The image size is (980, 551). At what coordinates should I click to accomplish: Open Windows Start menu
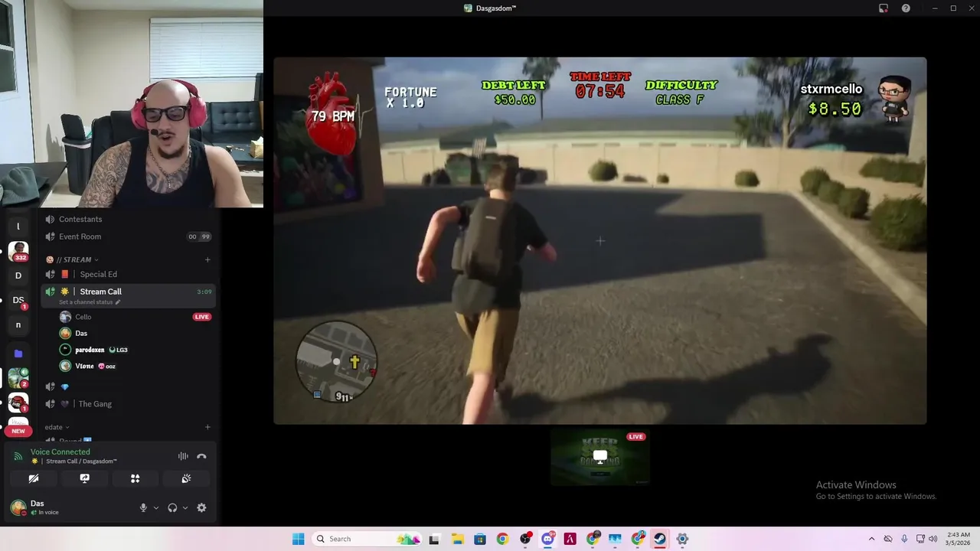click(x=298, y=539)
